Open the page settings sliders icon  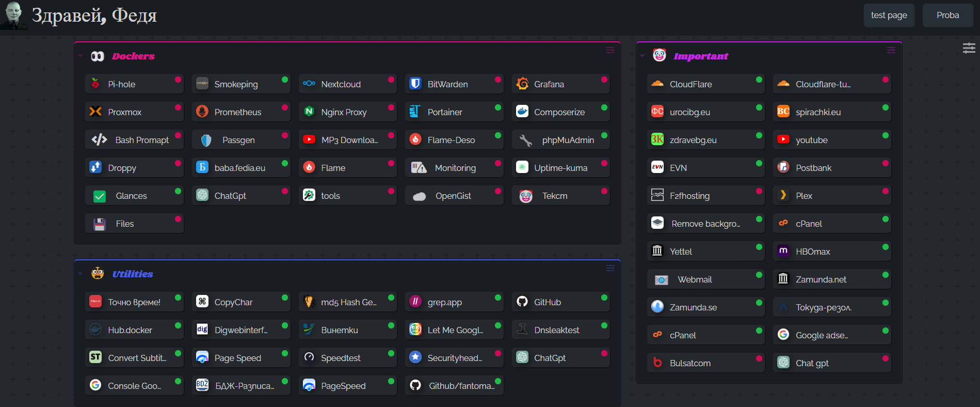969,48
